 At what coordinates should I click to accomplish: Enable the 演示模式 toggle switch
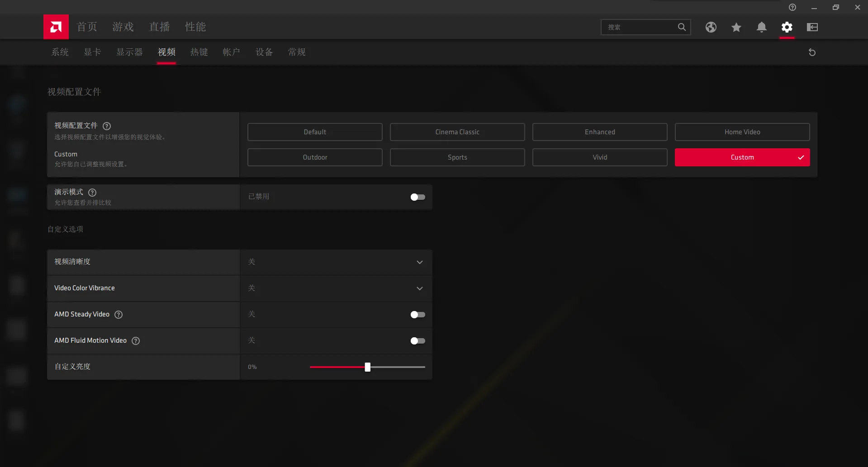pos(417,197)
